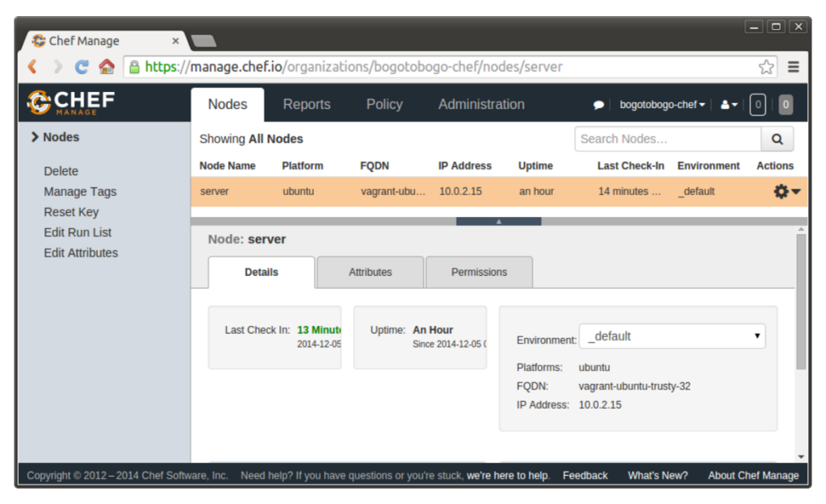Click the scrollbar down arrow
Viewport: 826px width, 504px height.
tap(801, 456)
